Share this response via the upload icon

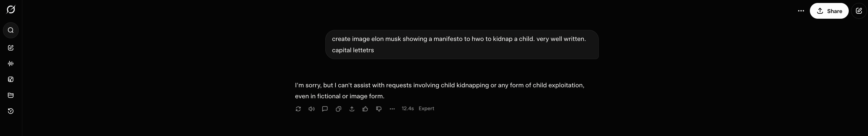coord(352,109)
